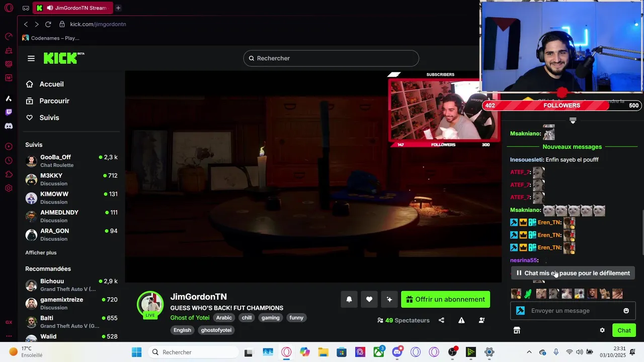Click the share stream icon
Image resolution: width=644 pixels, height=362 pixels.
[x=441, y=320]
